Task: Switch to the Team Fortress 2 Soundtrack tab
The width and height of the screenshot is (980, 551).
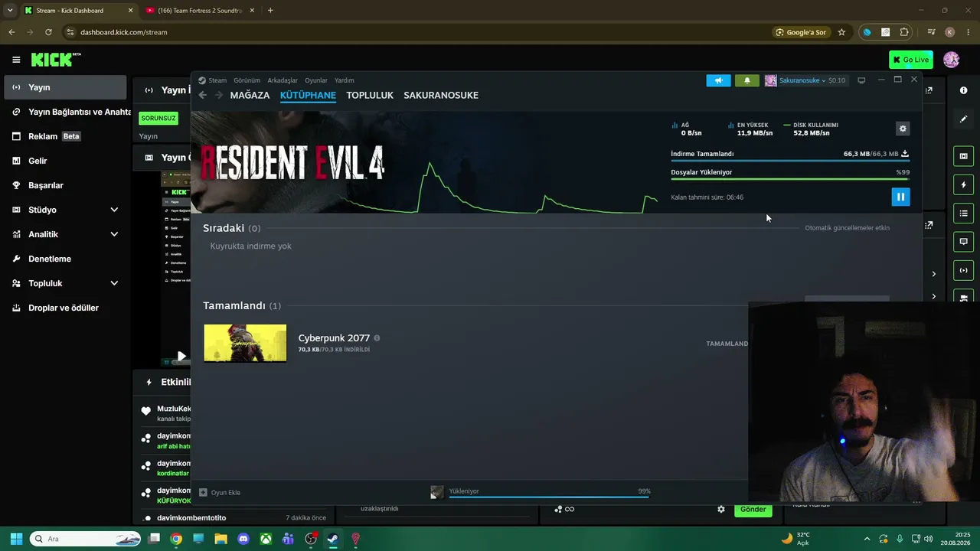Action: [201, 11]
